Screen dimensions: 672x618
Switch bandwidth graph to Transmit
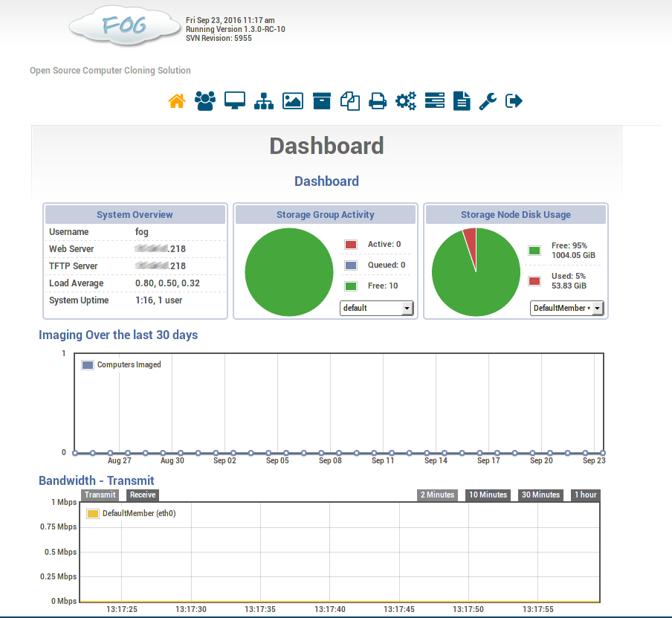(100, 495)
